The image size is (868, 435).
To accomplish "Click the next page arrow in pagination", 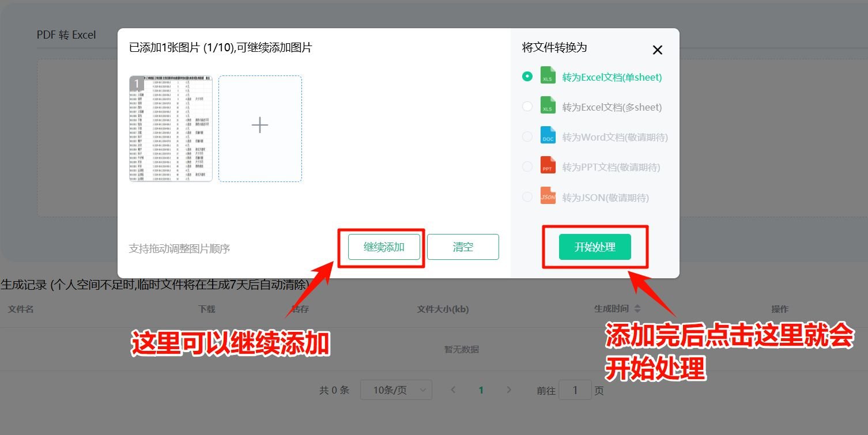I will (x=509, y=389).
